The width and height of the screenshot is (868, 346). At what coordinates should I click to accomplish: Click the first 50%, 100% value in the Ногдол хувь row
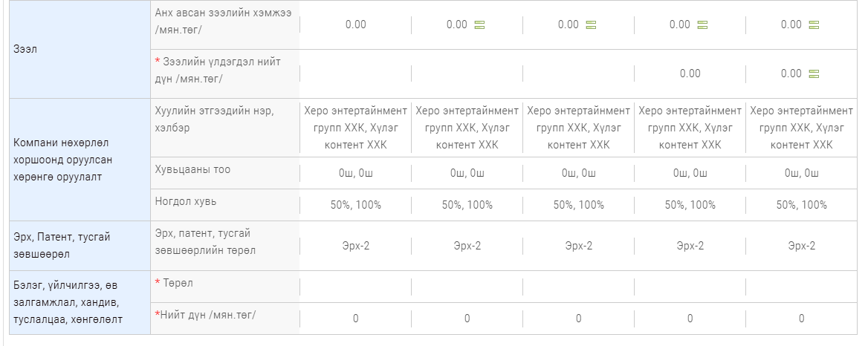[x=355, y=205]
